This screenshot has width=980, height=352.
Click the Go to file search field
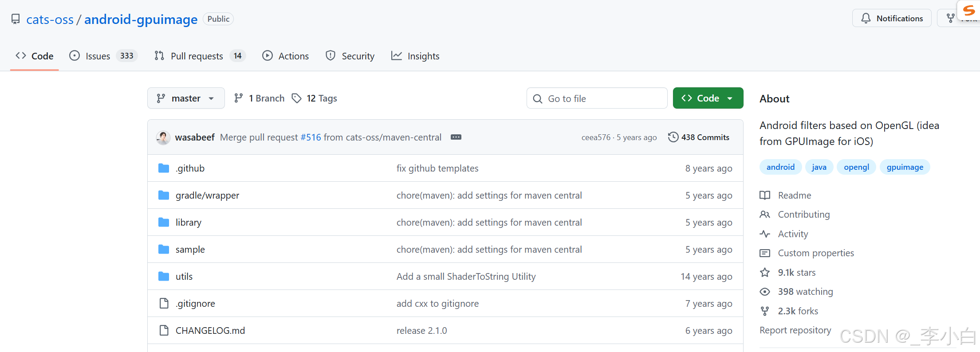pos(597,98)
